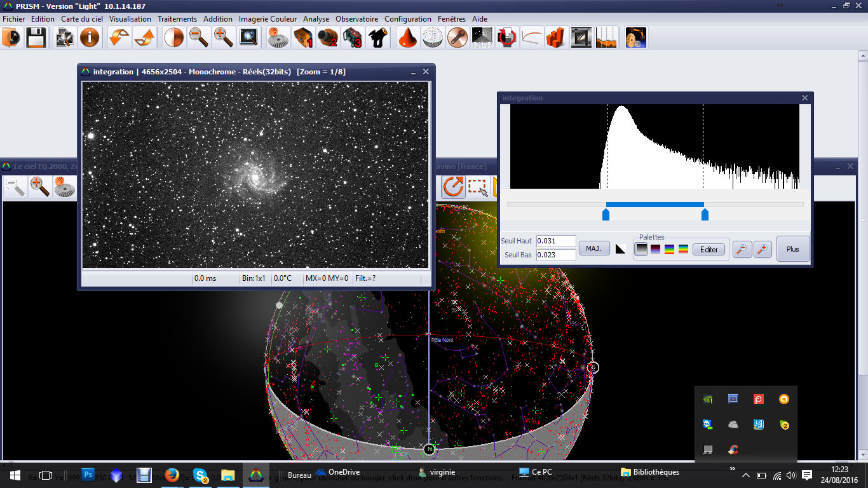
Task: Open the wrench tool icon
Action: (x=456, y=38)
